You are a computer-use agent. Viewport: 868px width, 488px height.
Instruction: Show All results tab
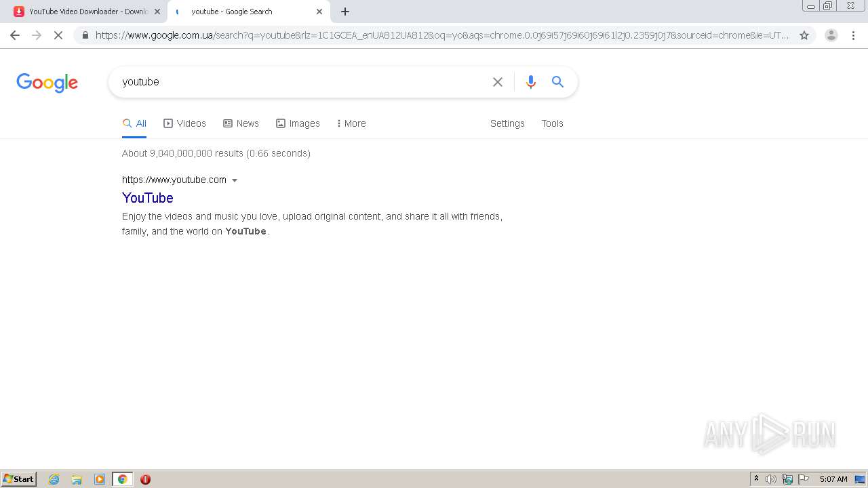point(134,123)
